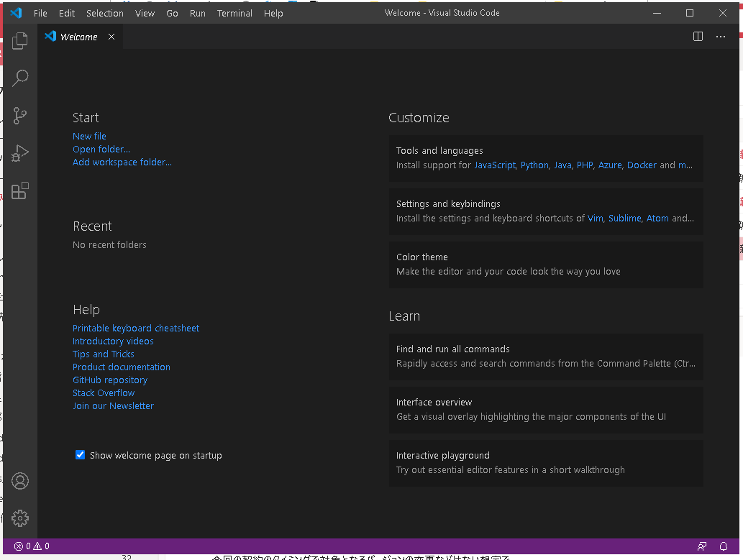
Task: Open GitHub repository link
Action: tap(110, 380)
